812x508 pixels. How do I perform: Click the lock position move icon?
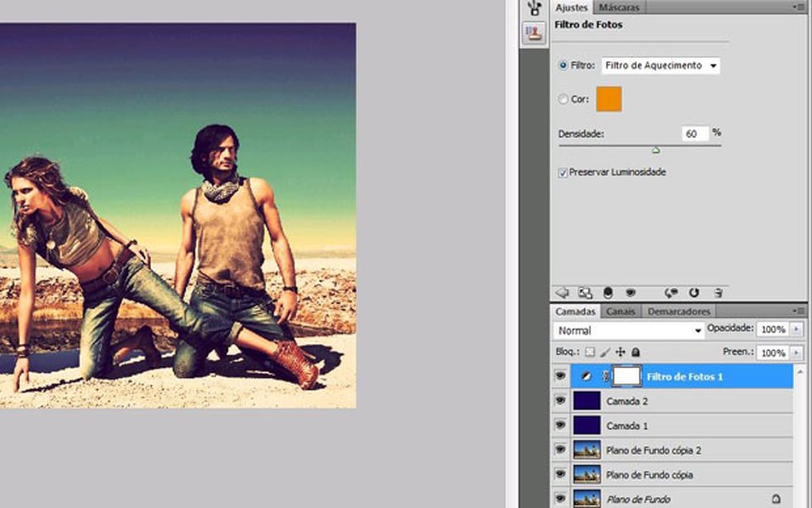click(x=621, y=352)
